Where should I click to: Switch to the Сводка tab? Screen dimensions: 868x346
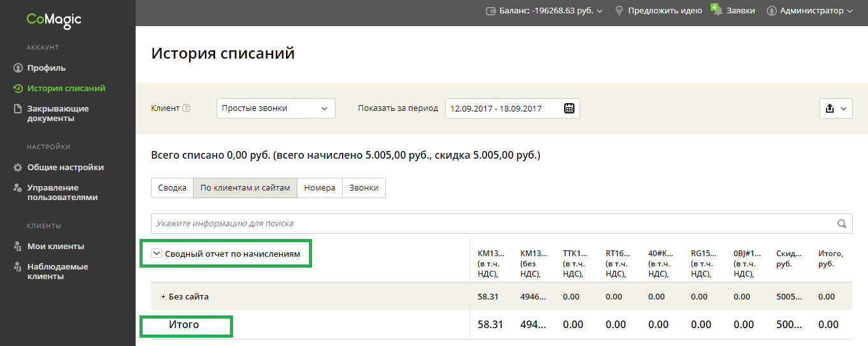172,188
